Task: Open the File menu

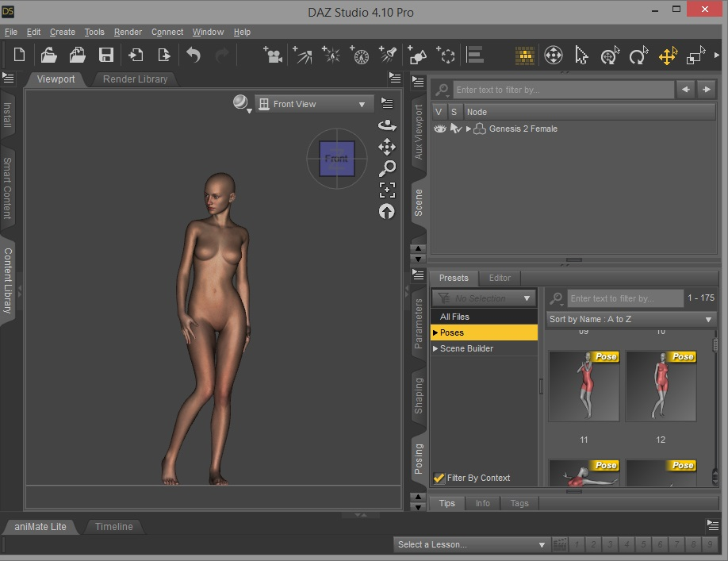Action: tap(11, 32)
